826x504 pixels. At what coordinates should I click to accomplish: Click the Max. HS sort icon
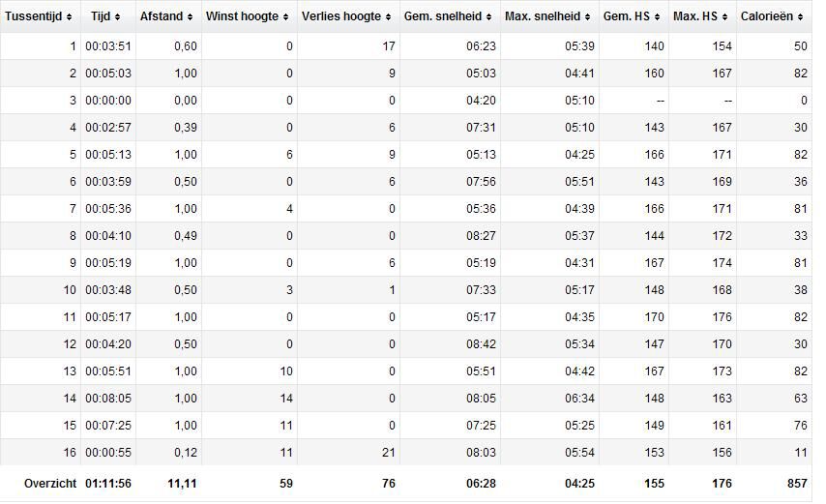pos(724,16)
